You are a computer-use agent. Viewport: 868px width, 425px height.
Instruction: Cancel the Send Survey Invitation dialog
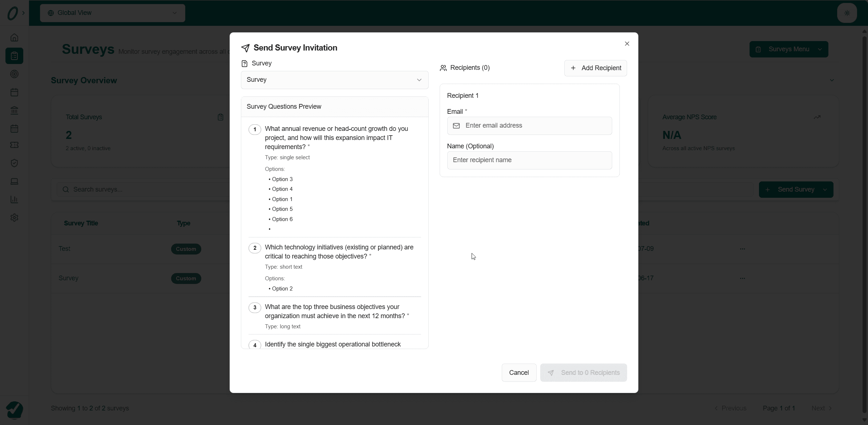[519, 372]
